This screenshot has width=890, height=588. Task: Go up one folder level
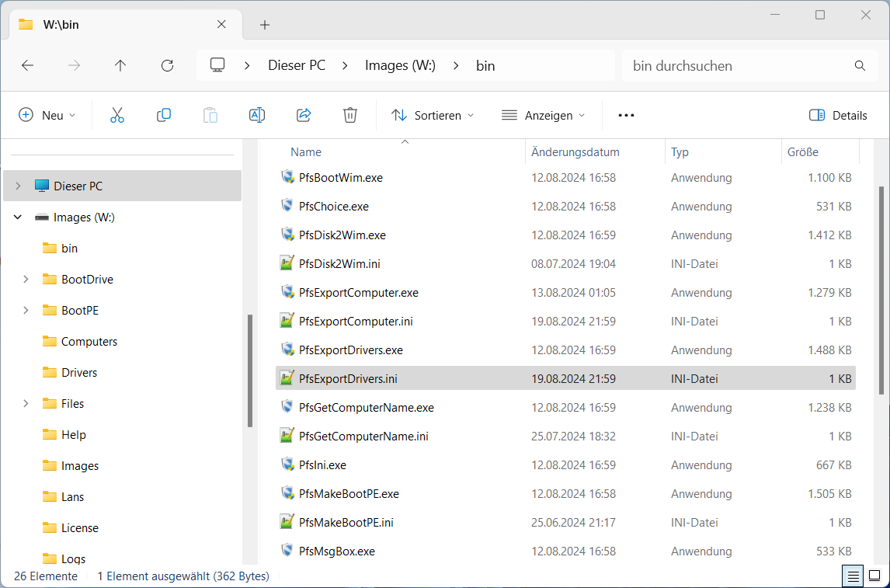[120, 66]
